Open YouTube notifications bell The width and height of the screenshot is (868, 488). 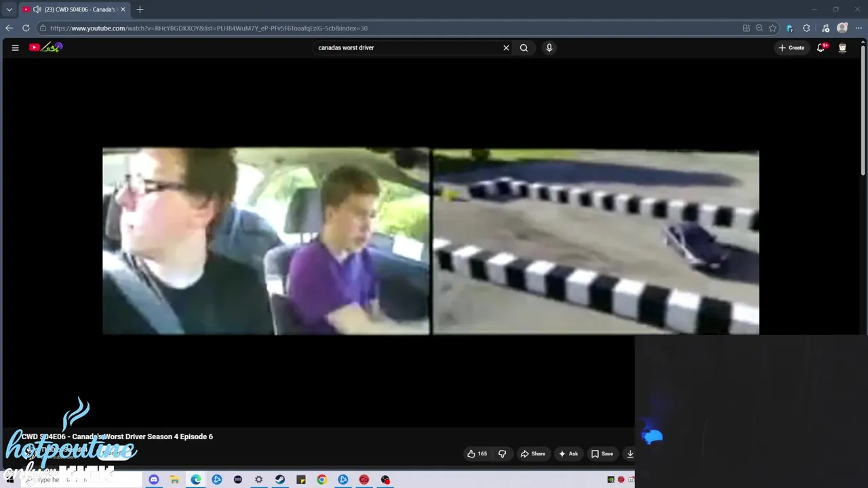point(821,47)
